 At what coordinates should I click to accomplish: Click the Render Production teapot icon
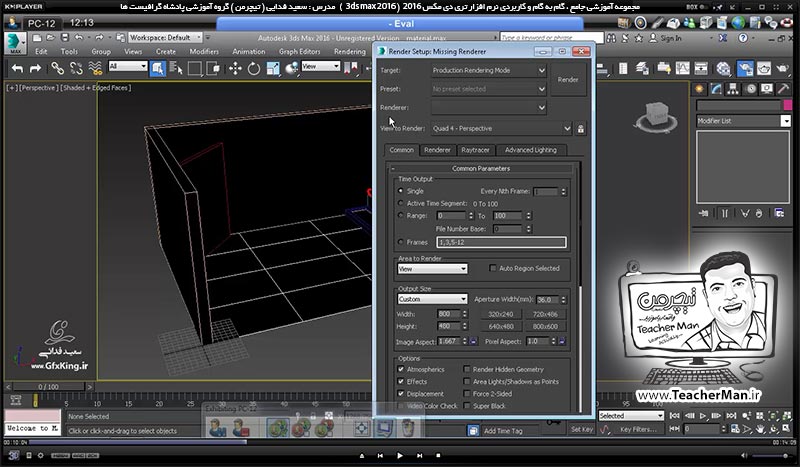pos(783,68)
